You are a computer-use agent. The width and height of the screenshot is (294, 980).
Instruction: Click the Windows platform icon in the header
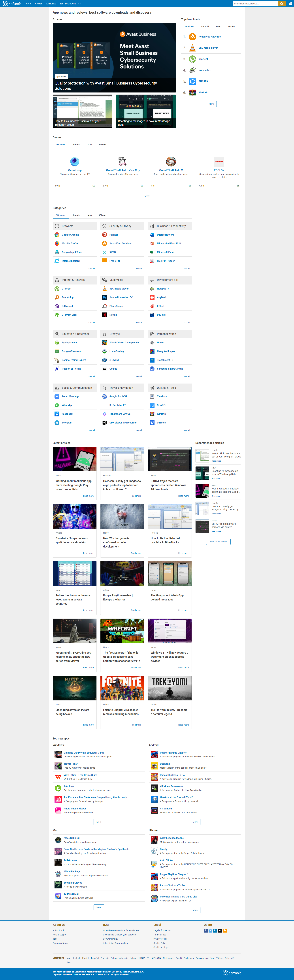[290, 4]
